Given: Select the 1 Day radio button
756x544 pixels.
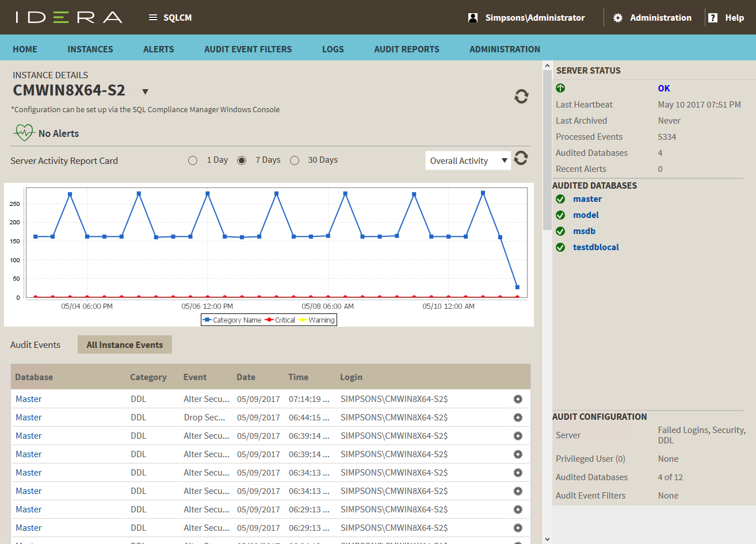Looking at the screenshot, I should point(193,160).
